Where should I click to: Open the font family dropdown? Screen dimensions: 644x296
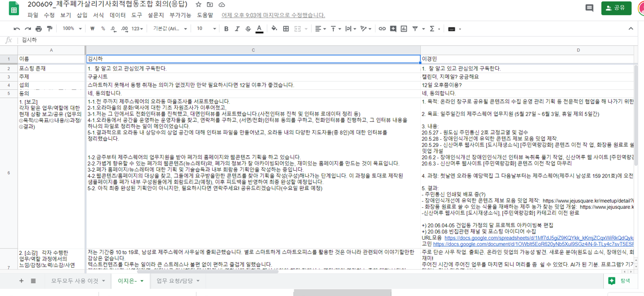[x=170, y=29]
